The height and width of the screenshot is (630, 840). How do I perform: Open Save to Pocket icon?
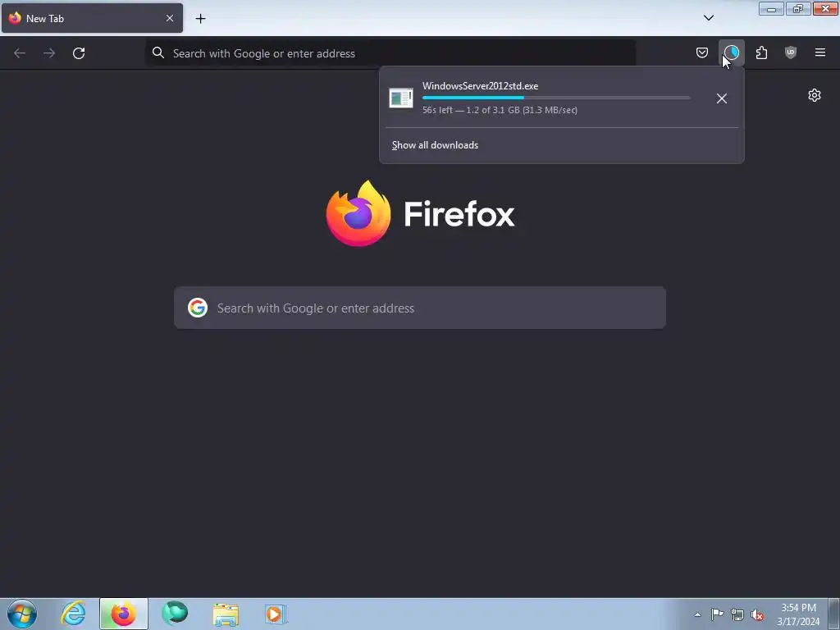[x=702, y=52]
